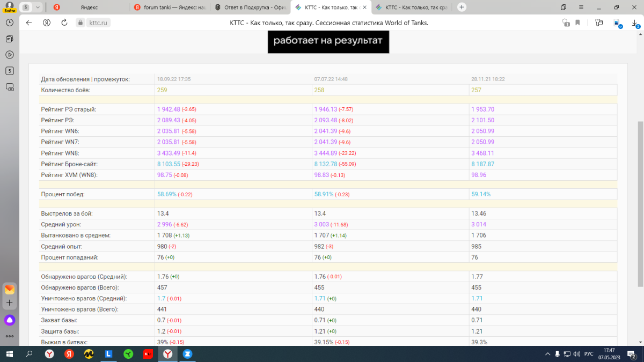Open the Alice assistant icon in sidebar
644x362 pixels.
tap(10, 320)
